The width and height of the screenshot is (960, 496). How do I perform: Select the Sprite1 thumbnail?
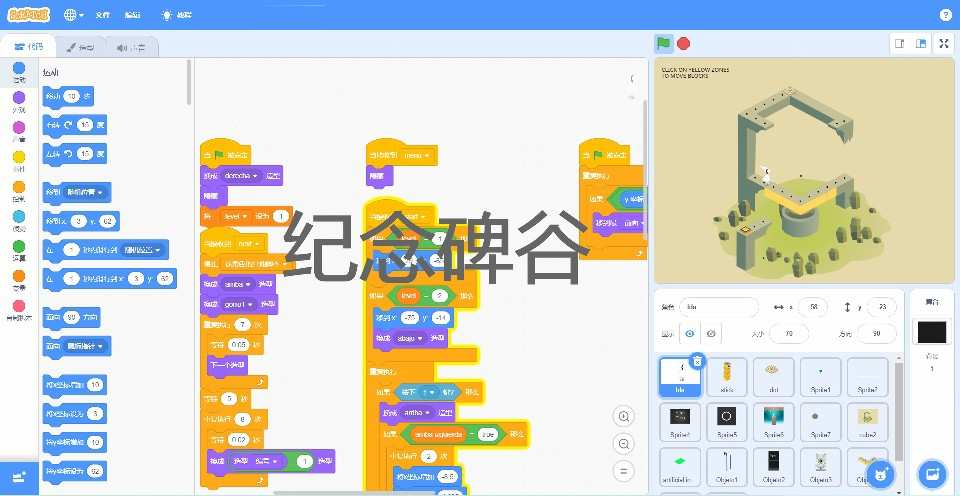[x=820, y=377]
